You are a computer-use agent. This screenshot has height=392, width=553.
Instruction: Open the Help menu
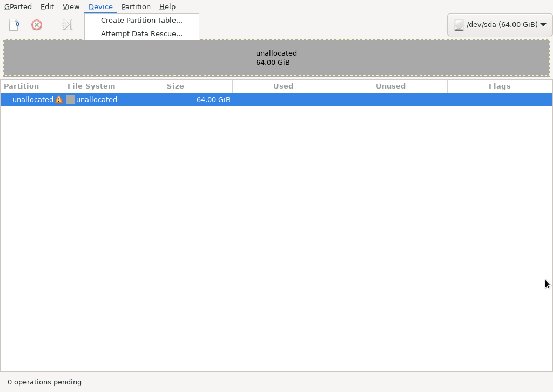tap(167, 6)
